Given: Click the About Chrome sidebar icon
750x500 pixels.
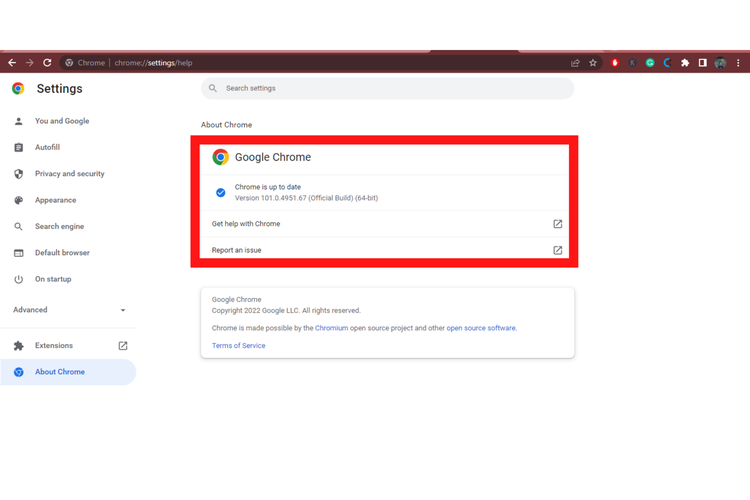Looking at the screenshot, I should tap(19, 372).
